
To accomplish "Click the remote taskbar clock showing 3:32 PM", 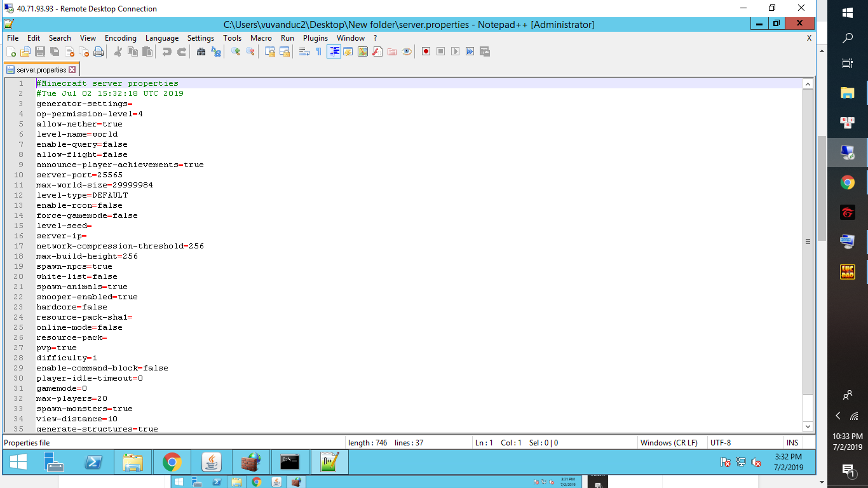I will [x=789, y=462].
